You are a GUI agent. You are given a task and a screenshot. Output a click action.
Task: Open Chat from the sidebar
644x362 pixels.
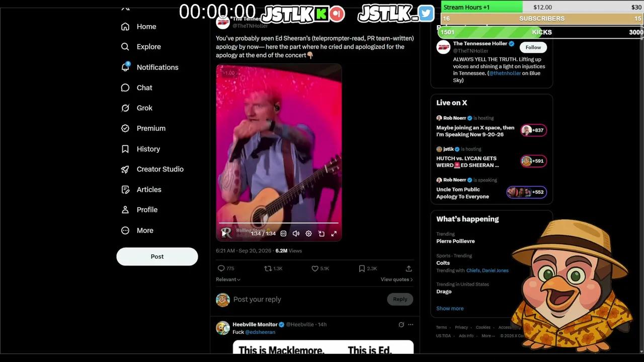tap(137, 87)
